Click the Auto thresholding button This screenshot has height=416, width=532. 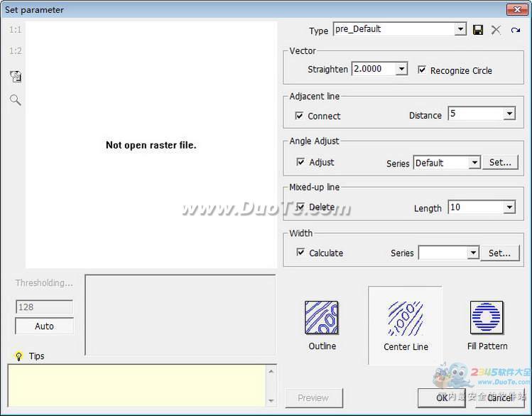point(44,326)
